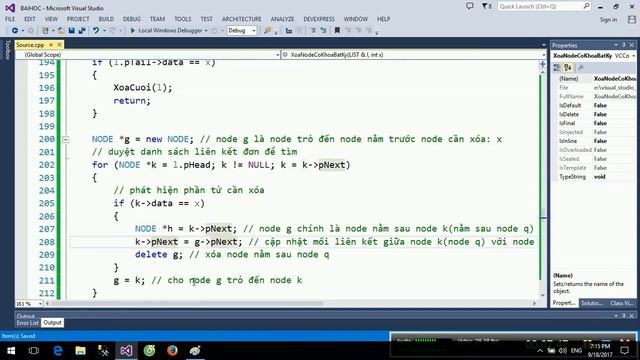Open the BUILD menu

point(107,19)
